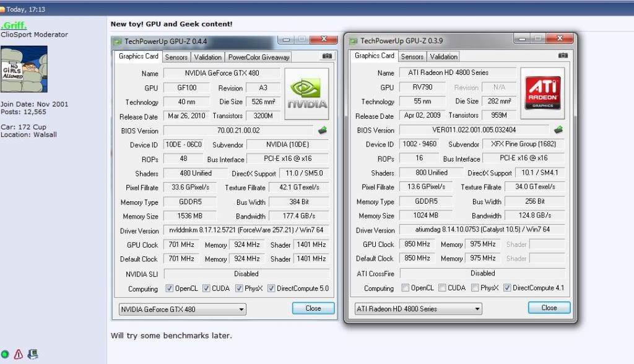Click the green online status indicator
The image size is (634, 364).
(7, 355)
